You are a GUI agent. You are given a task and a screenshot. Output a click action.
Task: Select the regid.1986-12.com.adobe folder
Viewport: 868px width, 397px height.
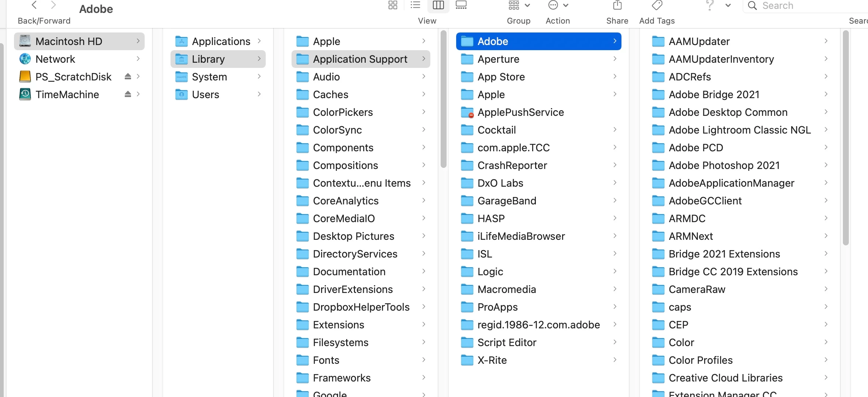[539, 325]
